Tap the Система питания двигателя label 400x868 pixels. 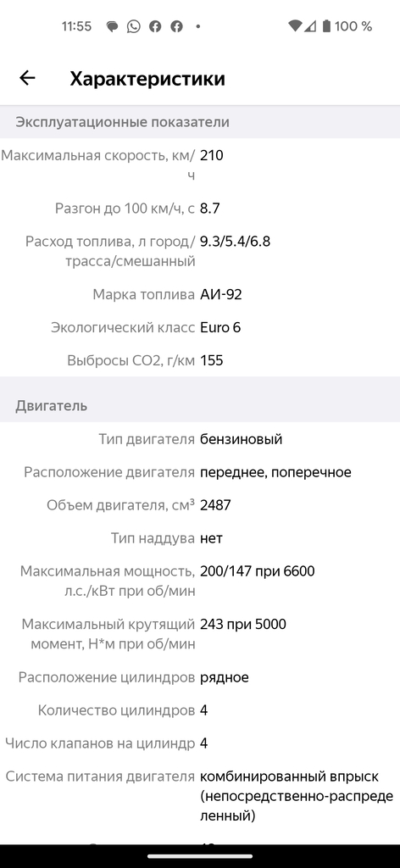(x=100, y=776)
